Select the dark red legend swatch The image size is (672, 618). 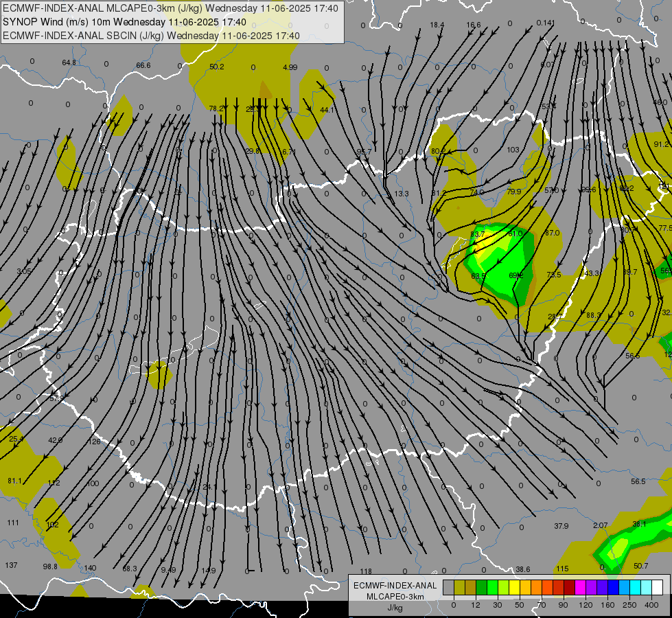[x=569, y=588]
